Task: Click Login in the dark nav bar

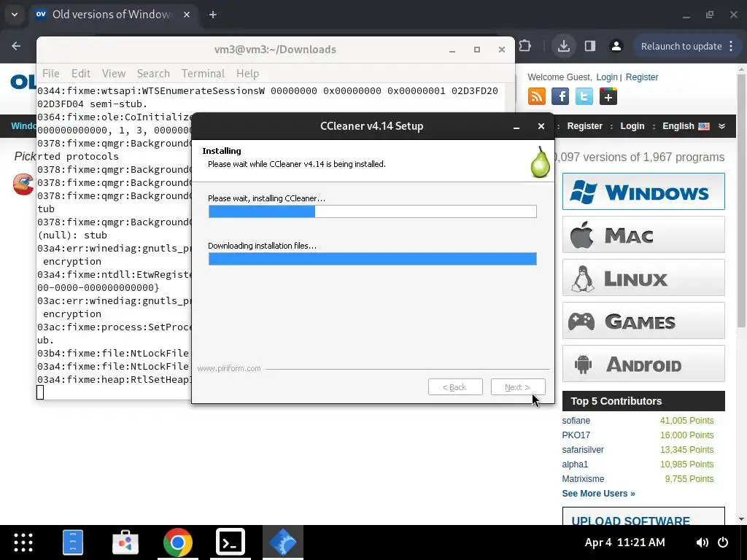Action: point(632,126)
